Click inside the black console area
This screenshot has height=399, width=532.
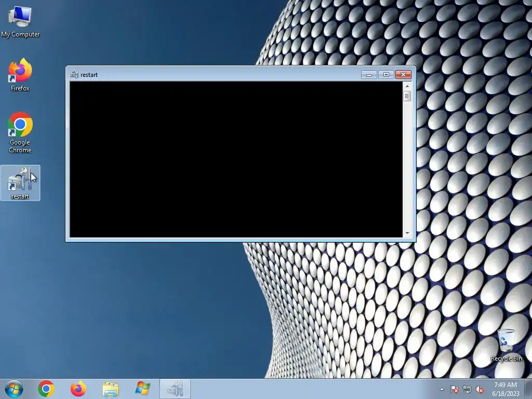click(x=236, y=159)
